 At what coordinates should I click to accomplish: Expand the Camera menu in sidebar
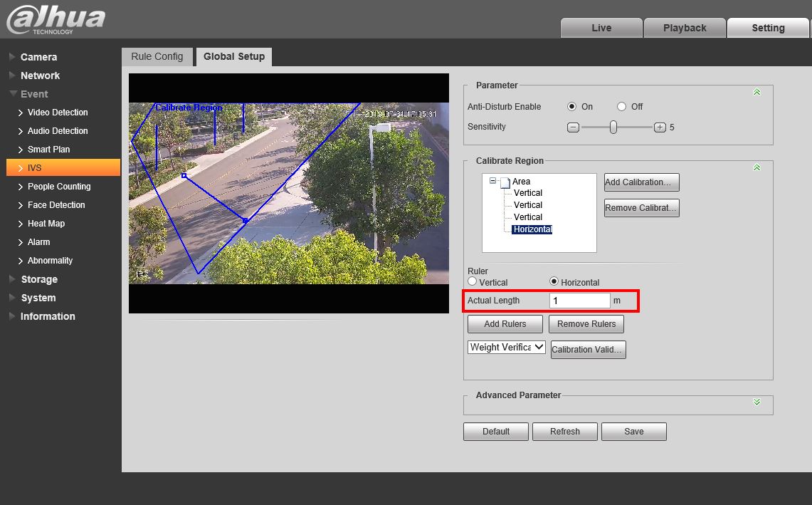click(38, 57)
